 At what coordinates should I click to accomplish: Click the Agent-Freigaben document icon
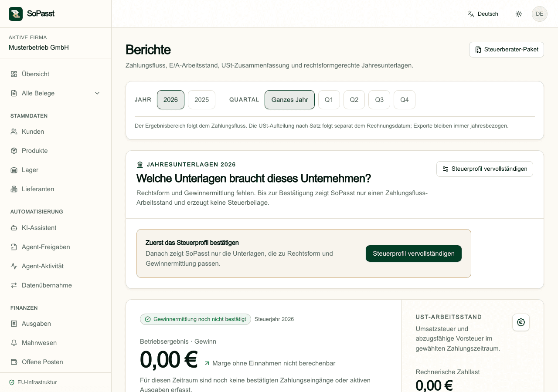(14, 247)
